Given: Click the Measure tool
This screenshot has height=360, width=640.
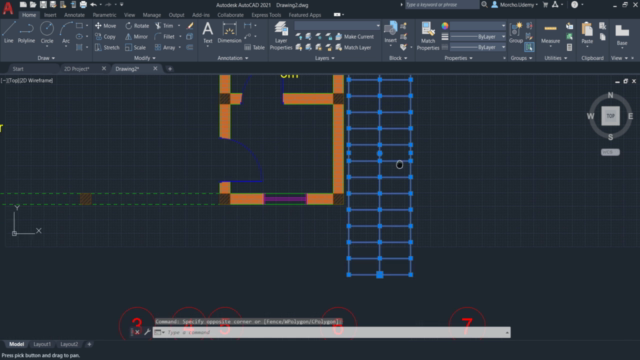Looking at the screenshot, I should (x=550, y=33).
